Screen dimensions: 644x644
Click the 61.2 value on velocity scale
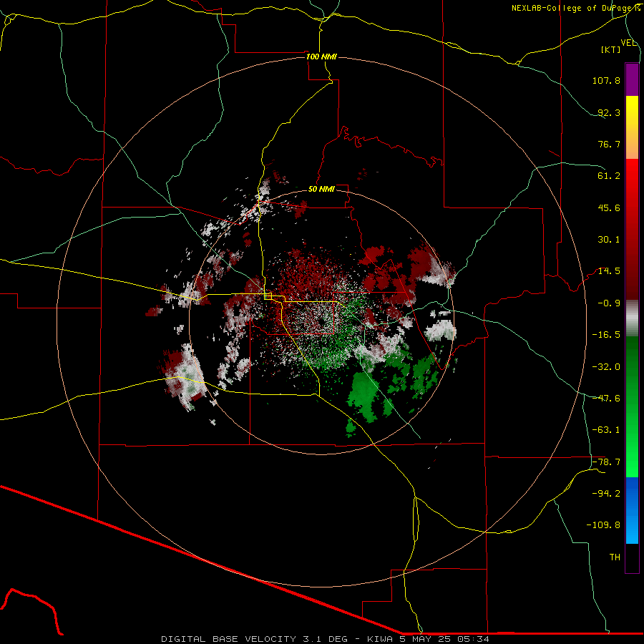609,176
